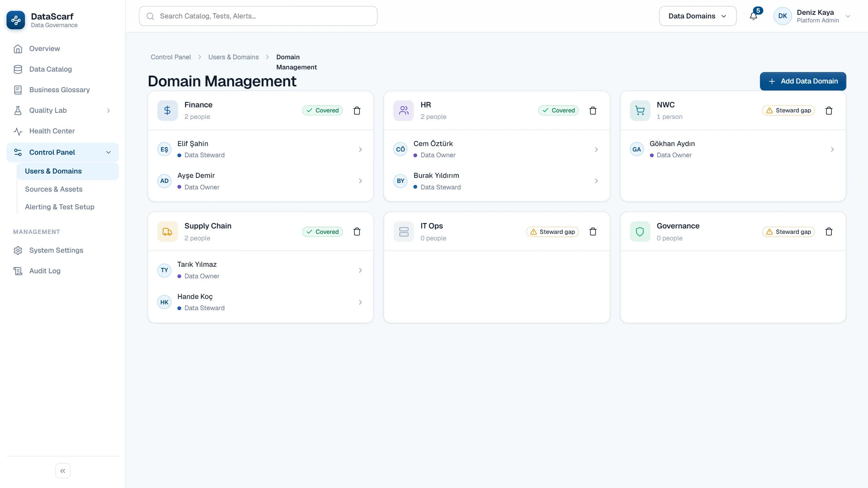
Task: Open Tarık Yılmaz member row
Action: pos(260,270)
